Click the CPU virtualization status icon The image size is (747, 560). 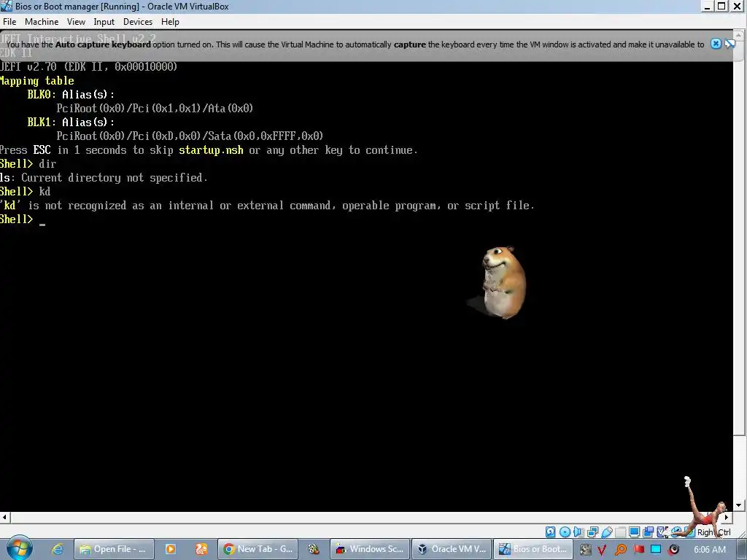[x=662, y=532]
